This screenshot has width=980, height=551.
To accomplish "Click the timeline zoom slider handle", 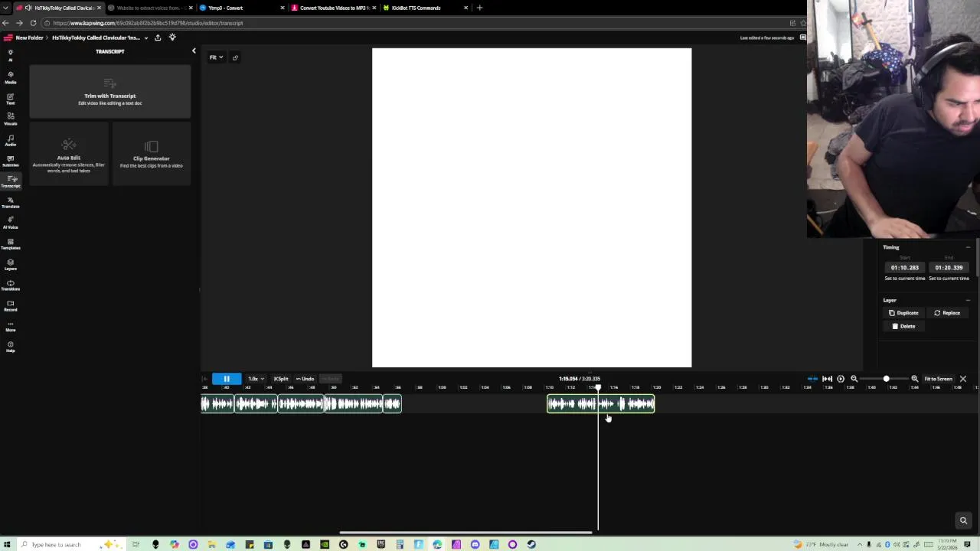I will pyautogui.click(x=886, y=379).
